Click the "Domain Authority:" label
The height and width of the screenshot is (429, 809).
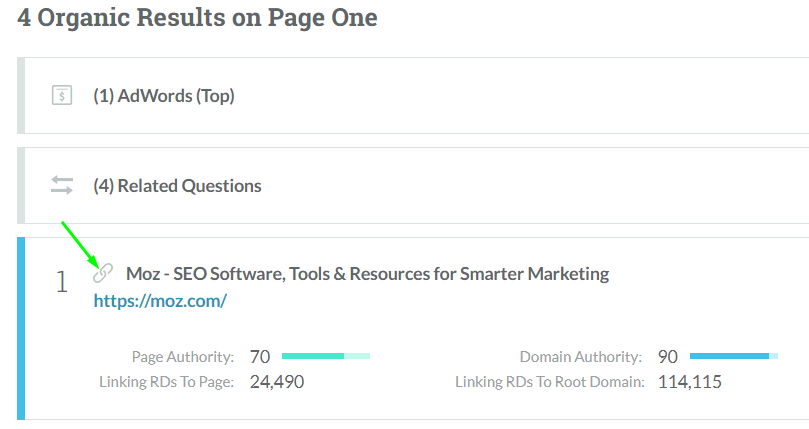[580, 357]
